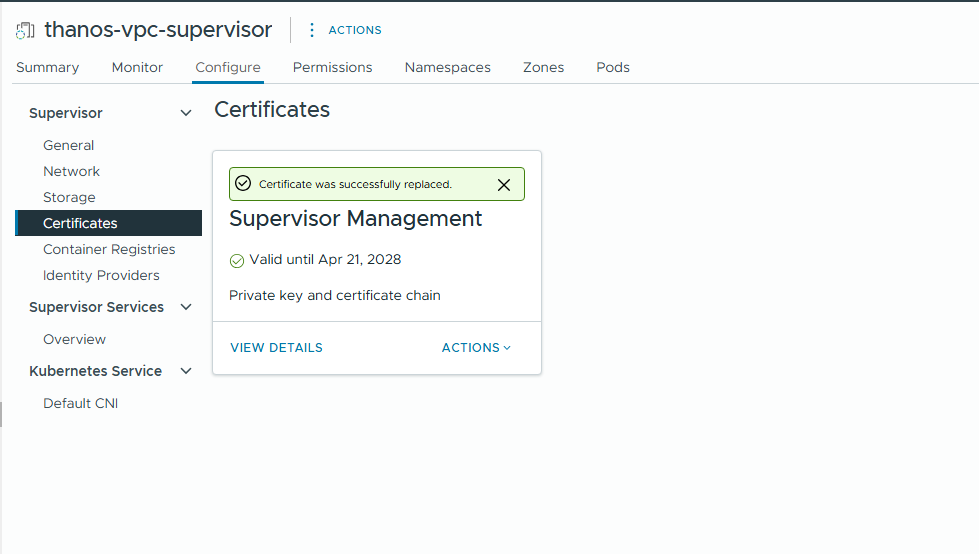Collapse the Kubernetes Service section
979x554 pixels.
(x=185, y=371)
